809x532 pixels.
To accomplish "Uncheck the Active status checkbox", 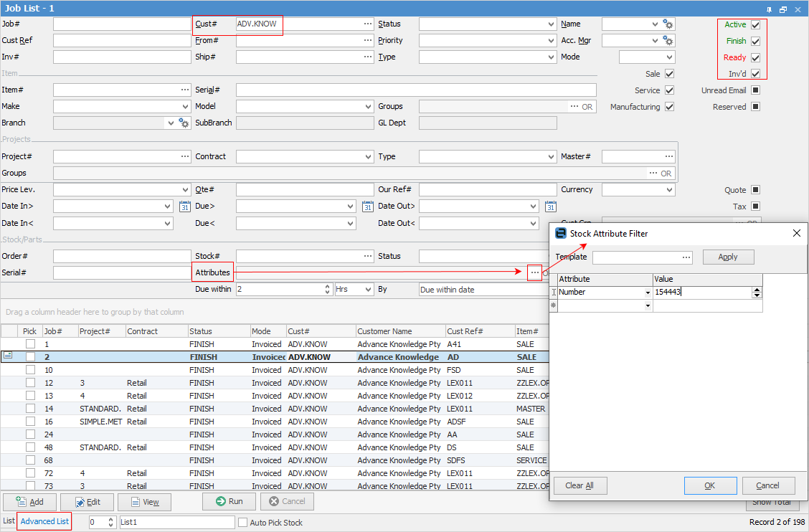I will point(755,25).
